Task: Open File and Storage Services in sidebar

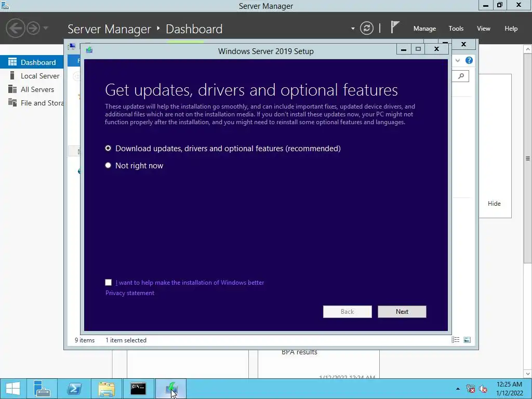Action: point(32,103)
